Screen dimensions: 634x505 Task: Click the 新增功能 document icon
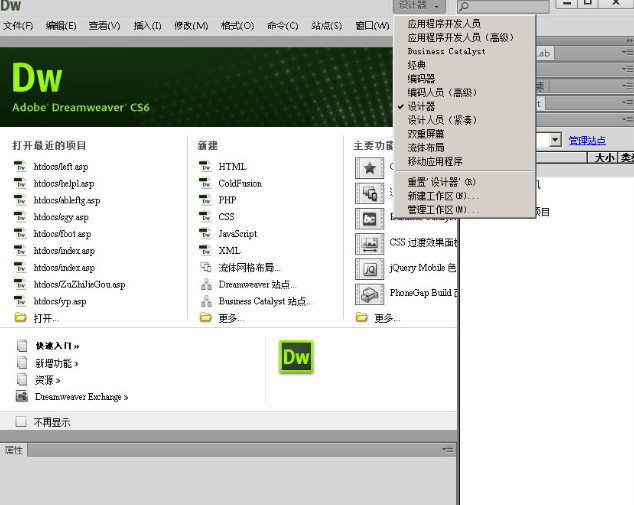point(22,363)
